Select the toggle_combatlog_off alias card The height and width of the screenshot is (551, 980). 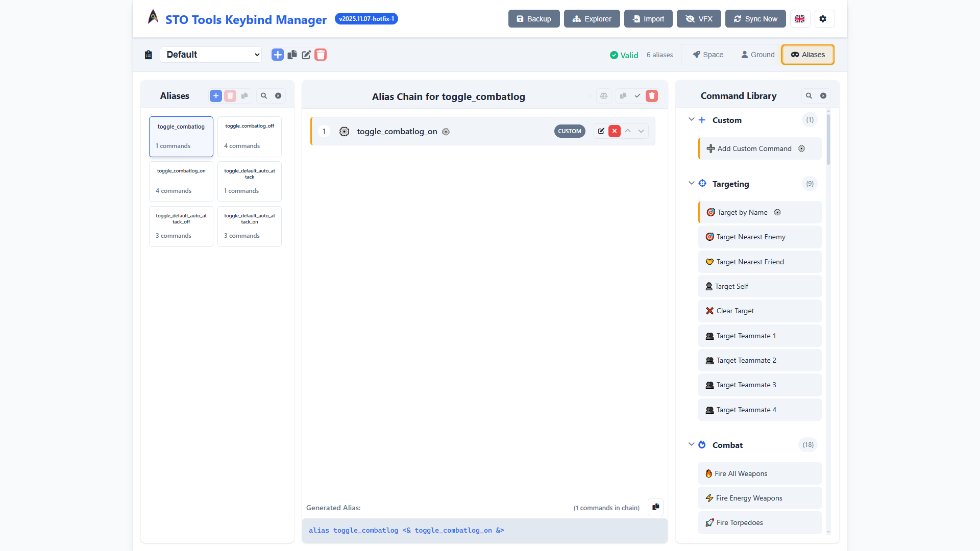249,136
